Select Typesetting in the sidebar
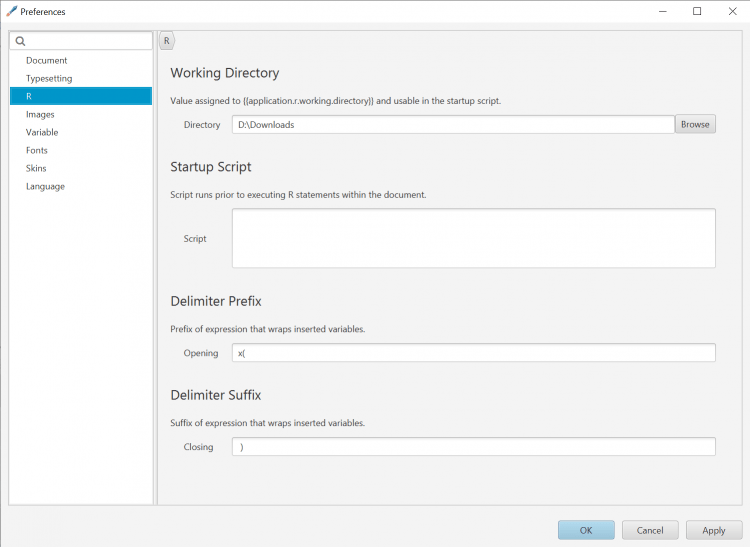The image size is (750, 547). tap(49, 78)
